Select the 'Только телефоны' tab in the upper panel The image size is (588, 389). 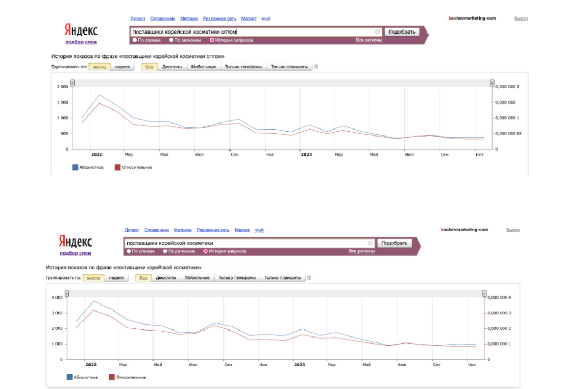point(243,67)
